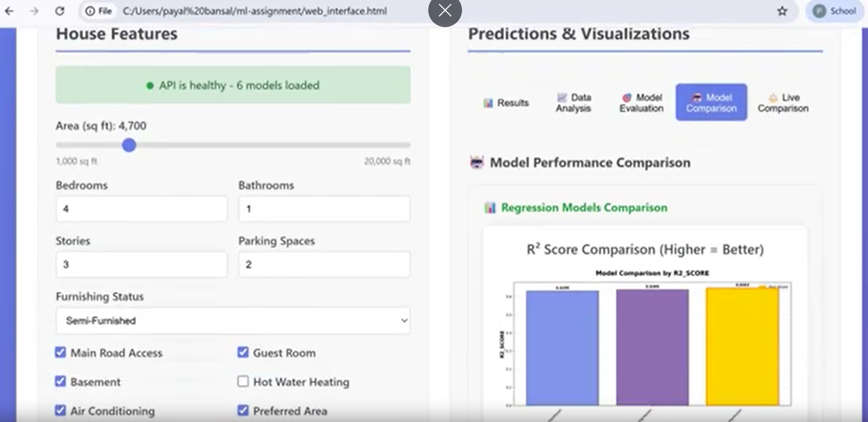This screenshot has width=868, height=422.
Task: Switch to the Results tab
Action: tap(506, 102)
